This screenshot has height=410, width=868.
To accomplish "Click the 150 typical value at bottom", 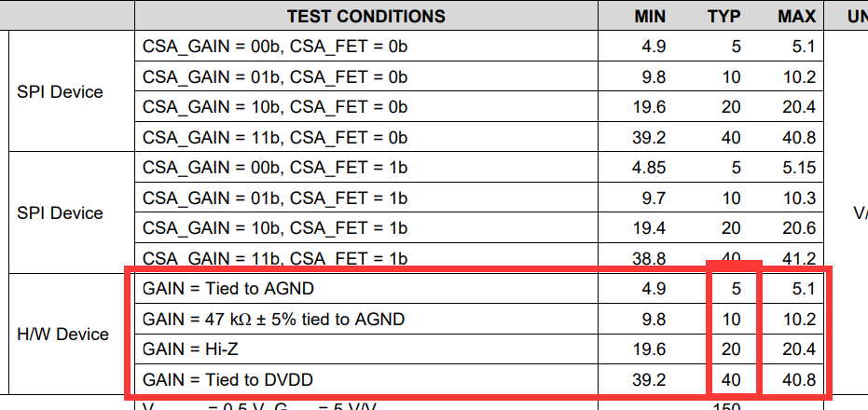I will click(728, 405).
